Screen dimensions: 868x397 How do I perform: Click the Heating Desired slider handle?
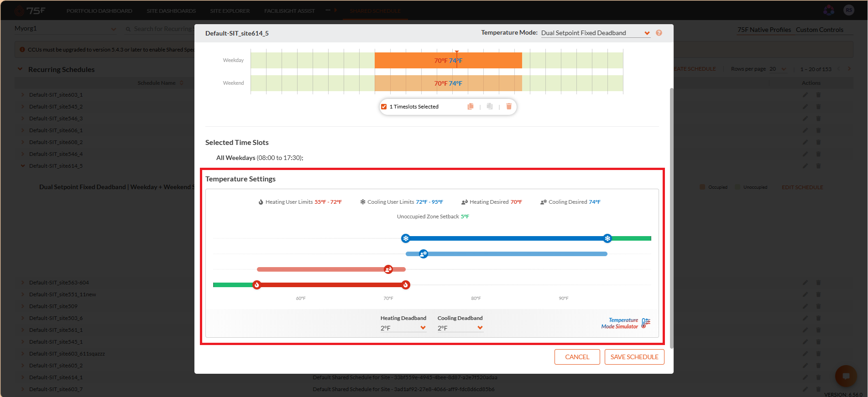click(x=388, y=269)
